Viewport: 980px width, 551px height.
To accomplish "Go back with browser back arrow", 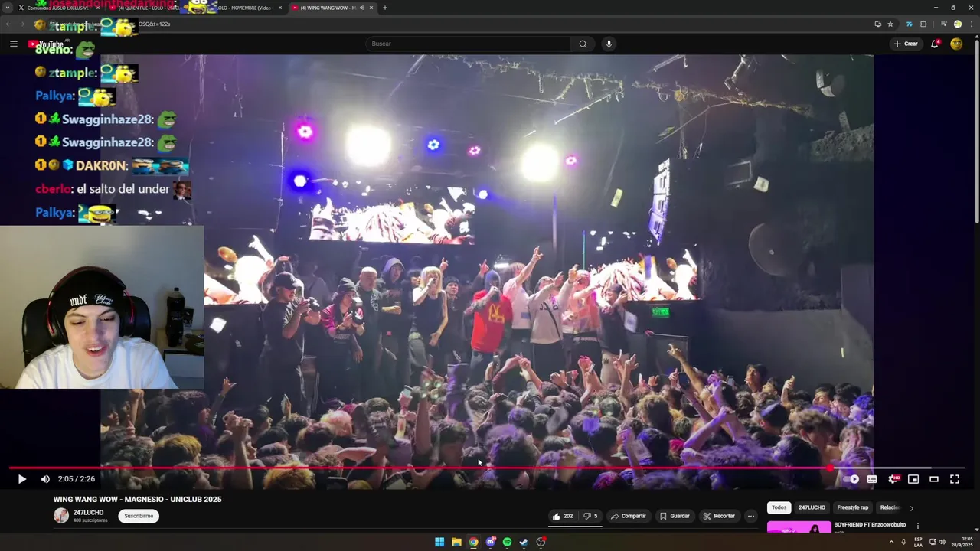I will pos(8,24).
